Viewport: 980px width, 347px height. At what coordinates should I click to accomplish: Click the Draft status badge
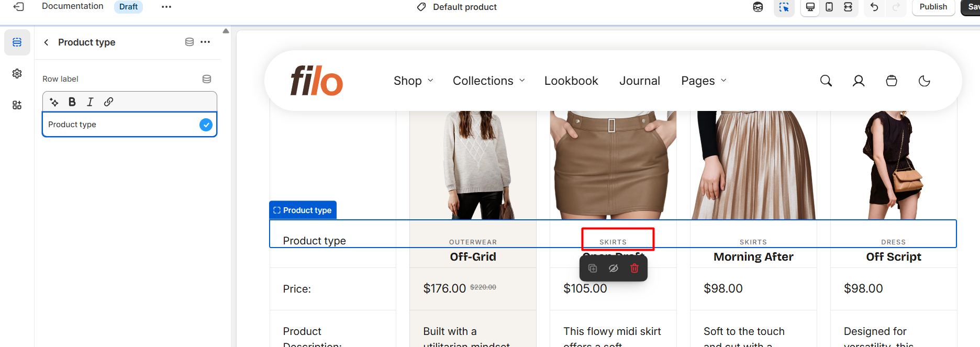coord(128,7)
